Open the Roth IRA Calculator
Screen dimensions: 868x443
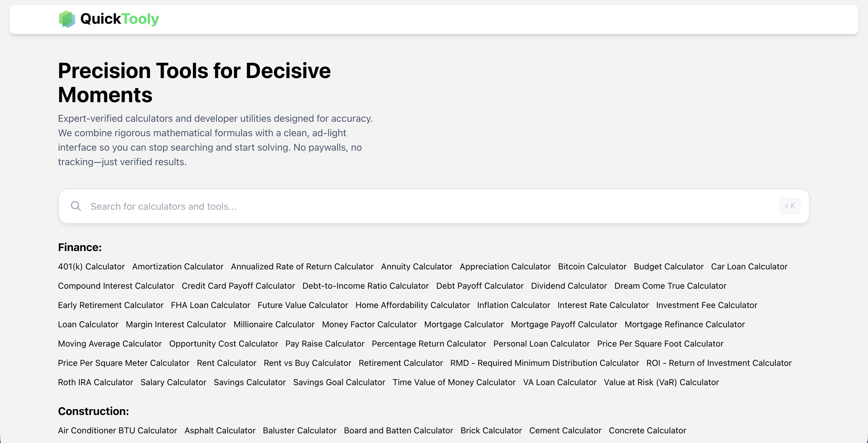[95, 382]
